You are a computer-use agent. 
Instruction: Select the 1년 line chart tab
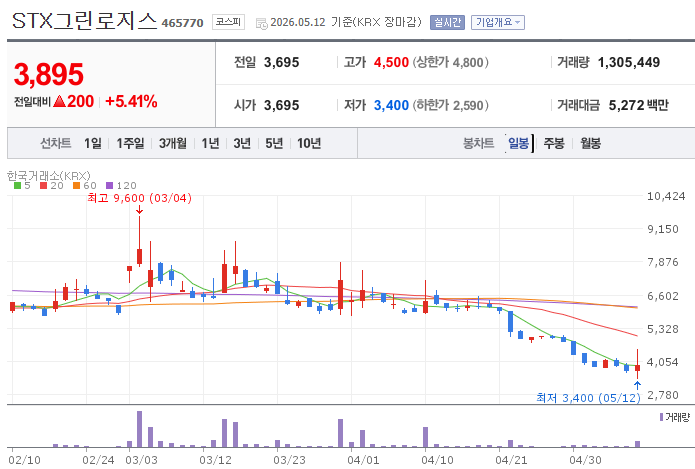211,143
